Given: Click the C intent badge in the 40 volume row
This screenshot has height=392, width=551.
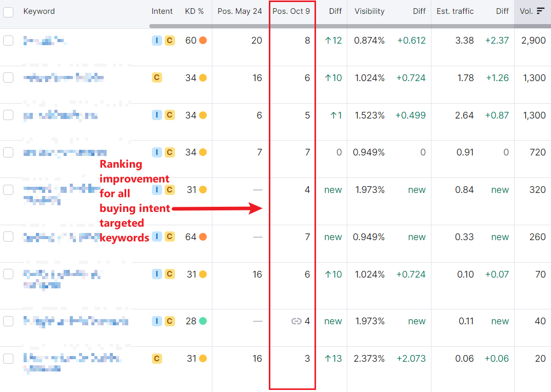Looking at the screenshot, I should click(x=170, y=321).
